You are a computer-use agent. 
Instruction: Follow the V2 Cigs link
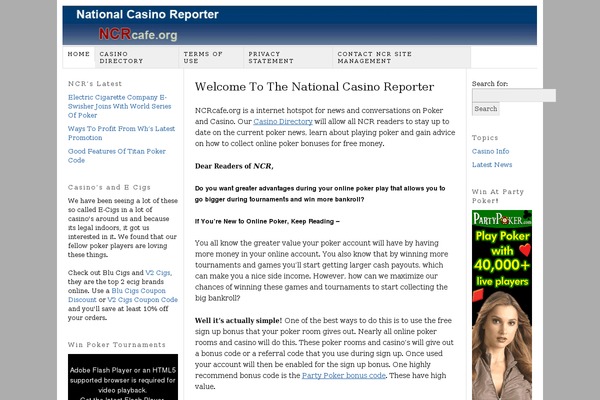click(158, 273)
